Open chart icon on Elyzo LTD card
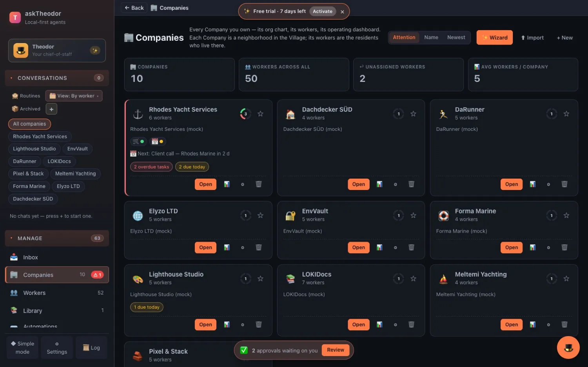Viewport: 588px width, 367px height. 227,248
